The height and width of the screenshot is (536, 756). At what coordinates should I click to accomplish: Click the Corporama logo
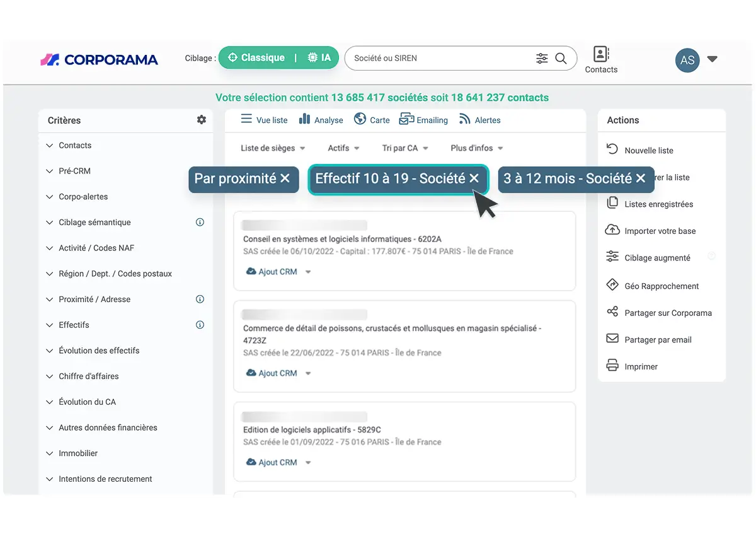(x=99, y=60)
